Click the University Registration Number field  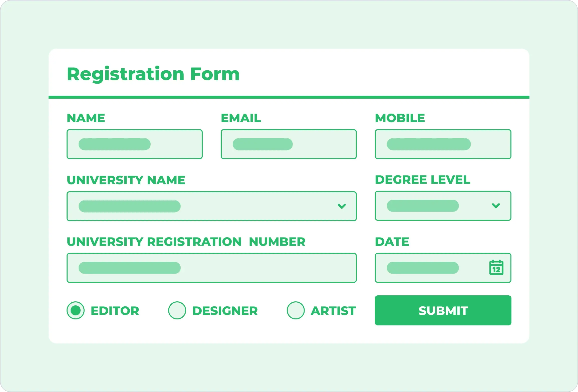pyautogui.click(x=212, y=268)
